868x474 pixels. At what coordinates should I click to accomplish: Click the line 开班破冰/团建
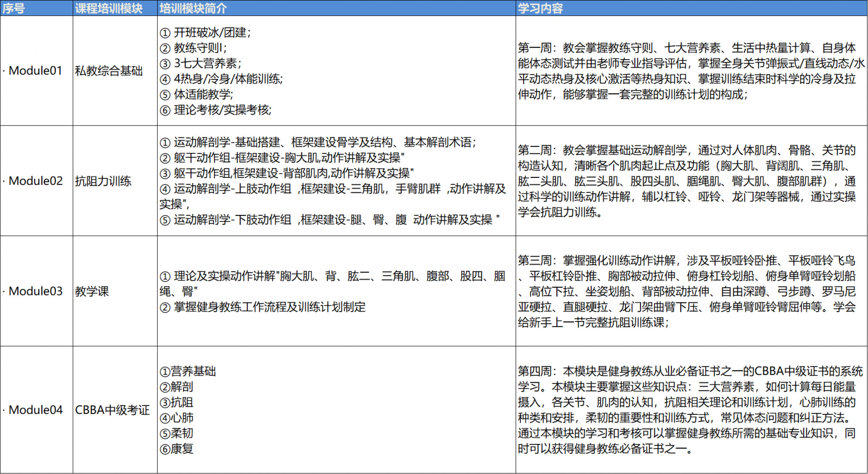click(x=205, y=33)
